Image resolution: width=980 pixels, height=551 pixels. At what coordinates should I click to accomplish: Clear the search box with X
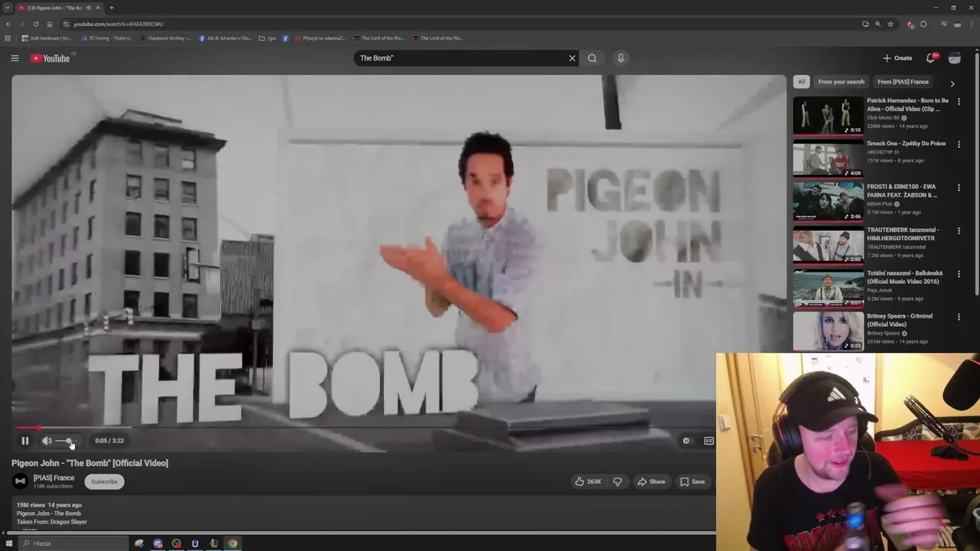point(572,58)
